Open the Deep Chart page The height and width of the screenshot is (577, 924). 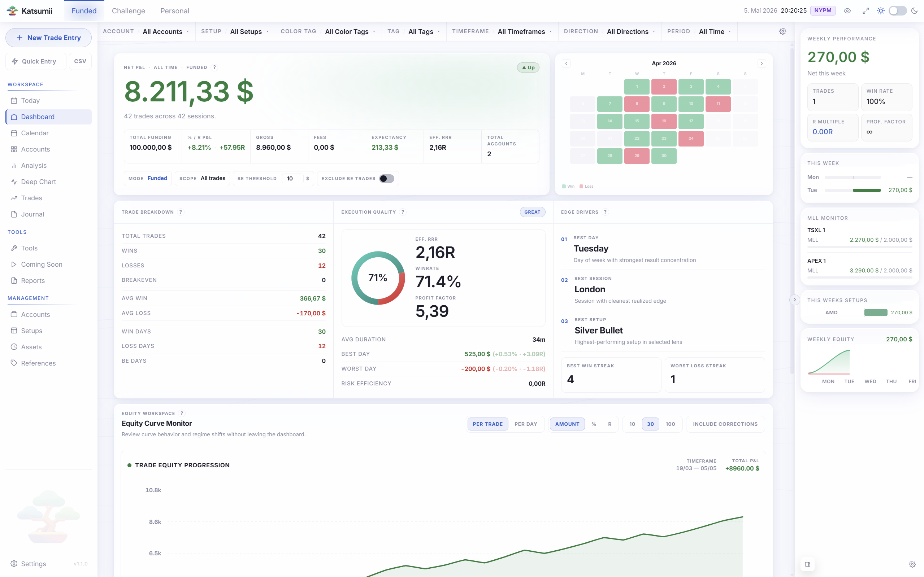(x=48, y=182)
